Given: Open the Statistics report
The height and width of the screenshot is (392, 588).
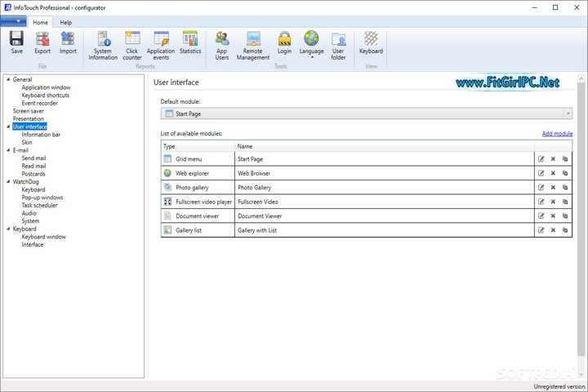Looking at the screenshot, I should 190,41.
